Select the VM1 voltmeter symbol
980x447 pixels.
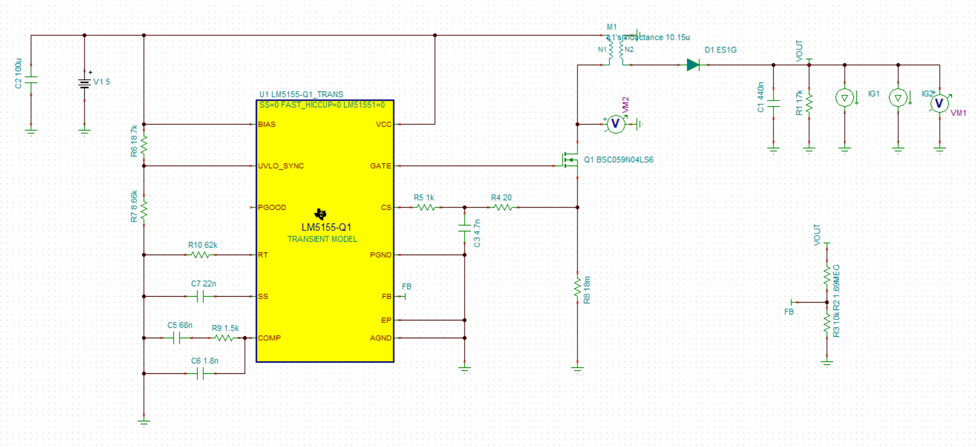pos(939,103)
